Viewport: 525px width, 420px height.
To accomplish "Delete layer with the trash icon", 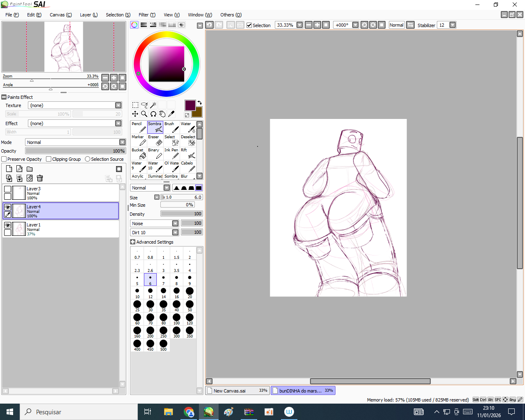I will [40, 178].
